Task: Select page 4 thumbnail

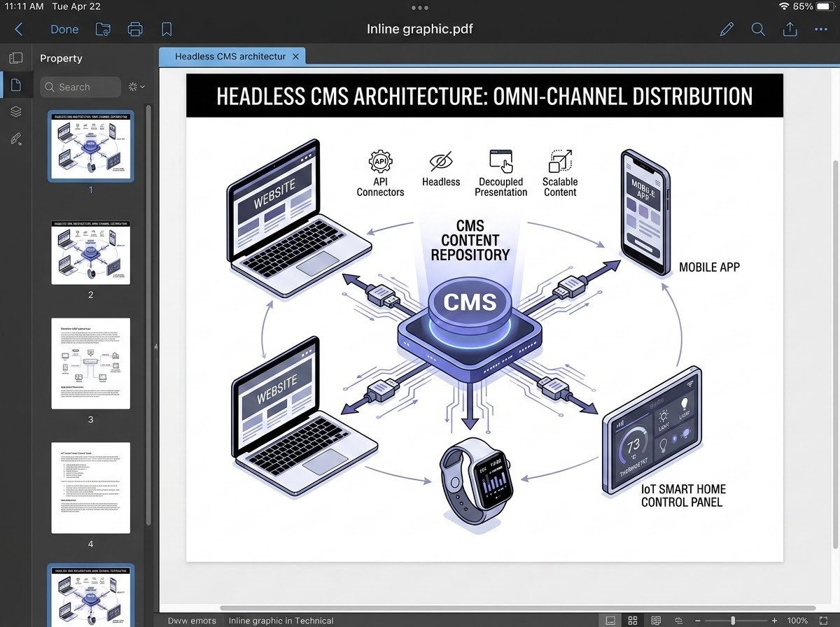Action: 91,488
